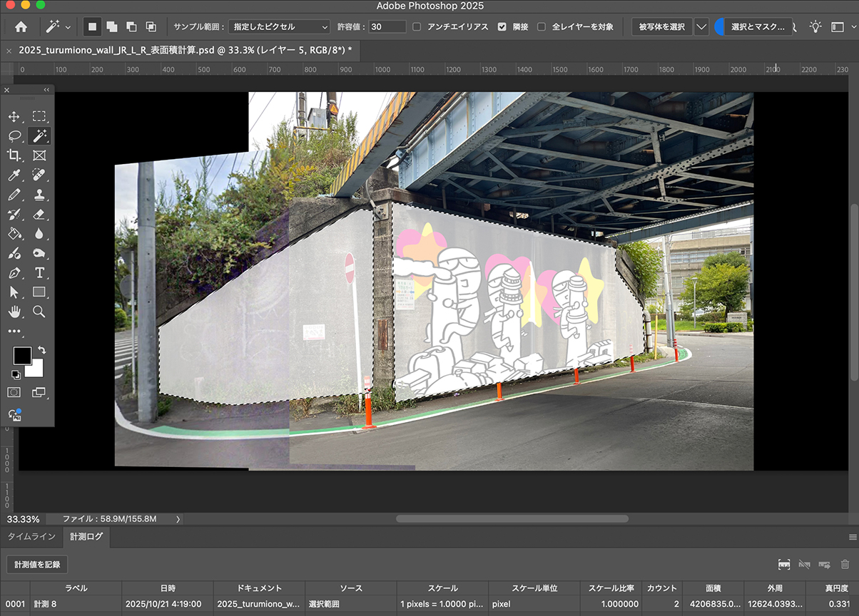Screen dimensions: 859x616
Task: Click the black foreground color swatch
Action: click(22, 355)
